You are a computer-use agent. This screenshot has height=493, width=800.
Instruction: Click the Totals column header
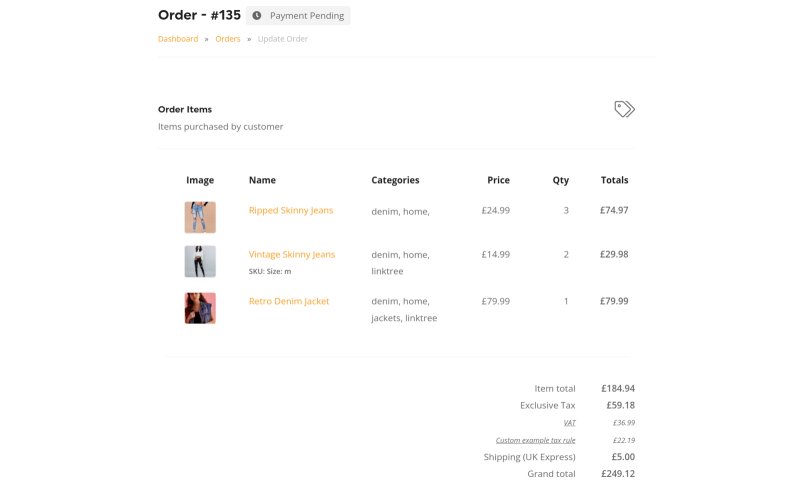coord(614,180)
